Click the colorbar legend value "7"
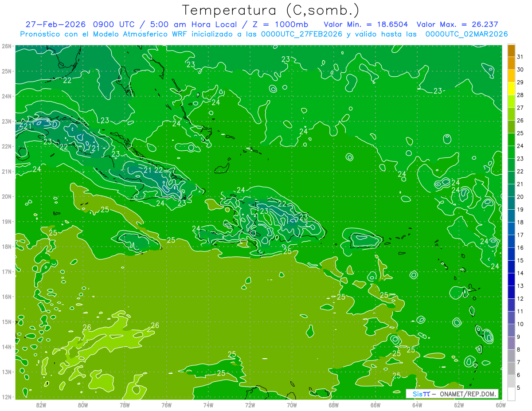Screen dimensions: 532x411 click(519, 362)
